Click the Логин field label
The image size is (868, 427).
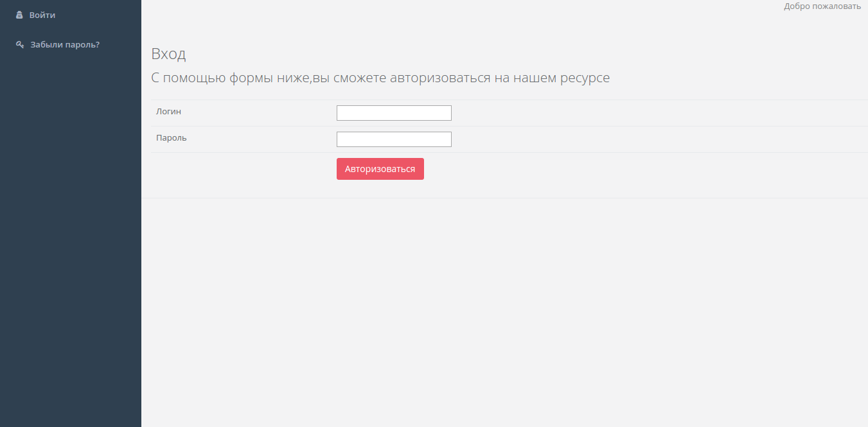pos(168,111)
